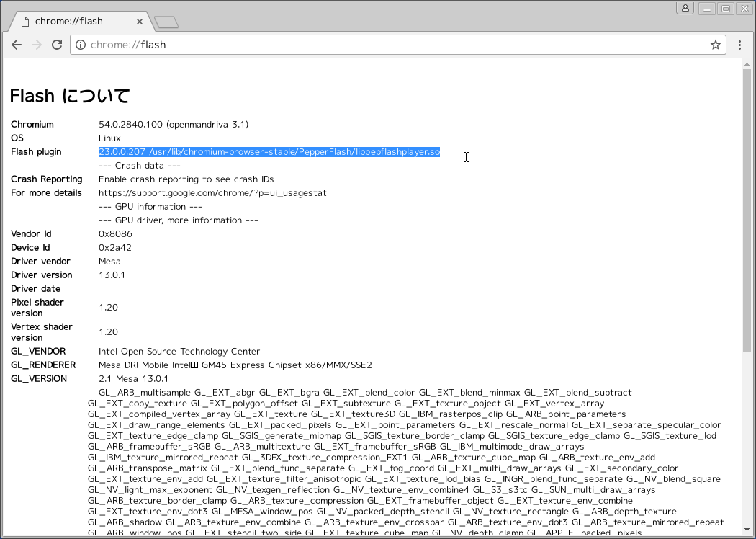
Task: Click the Vertex shader version value 1.20
Action: (108, 332)
